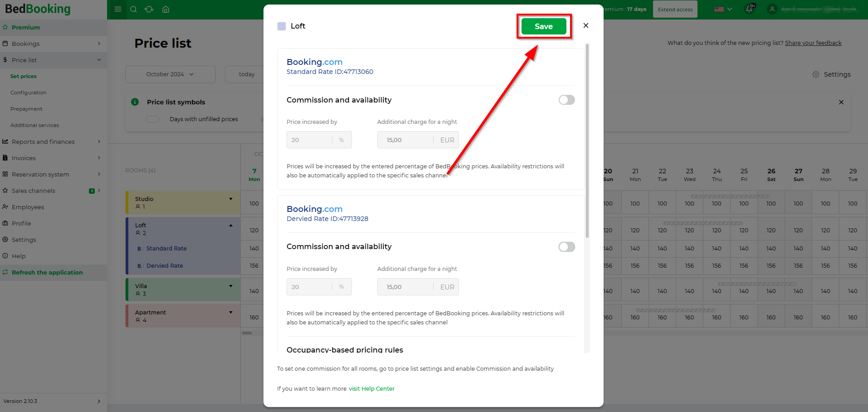Click Extend access button
The image size is (868, 412).
click(x=675, y=10)
